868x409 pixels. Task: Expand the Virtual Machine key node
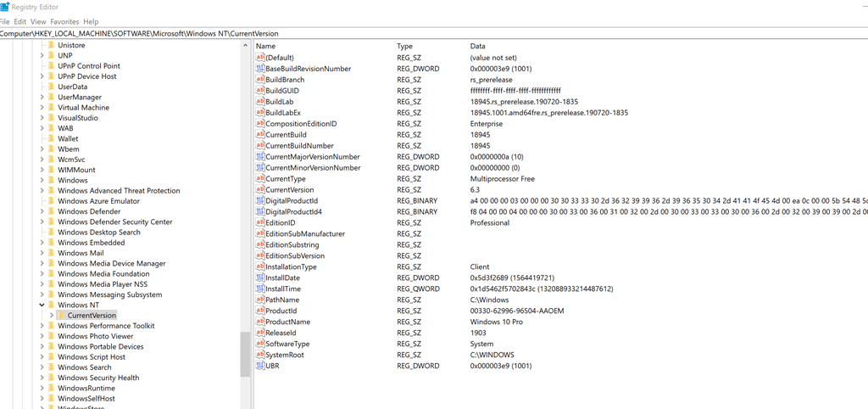(x=42, y=108)
